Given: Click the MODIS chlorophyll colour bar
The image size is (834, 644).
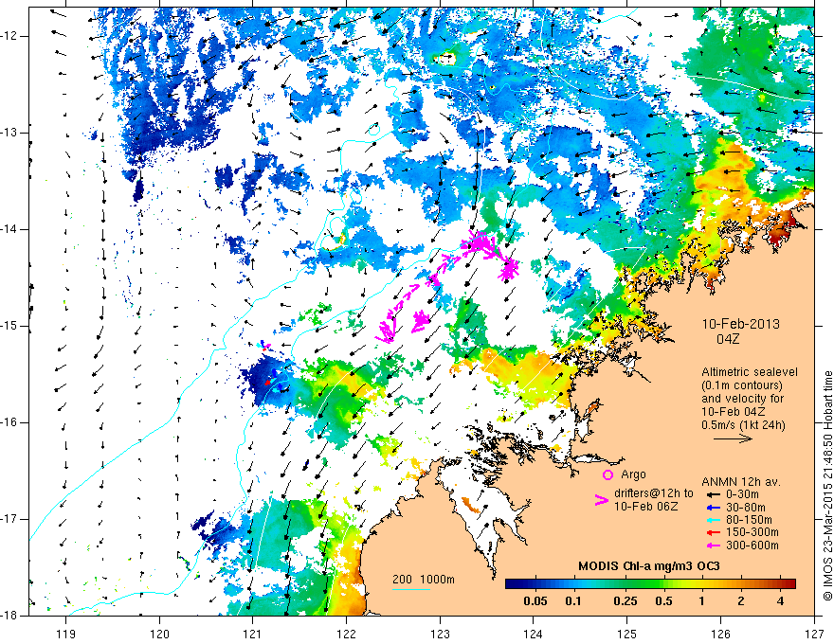Looking at the screenshot, I should 650,584.
